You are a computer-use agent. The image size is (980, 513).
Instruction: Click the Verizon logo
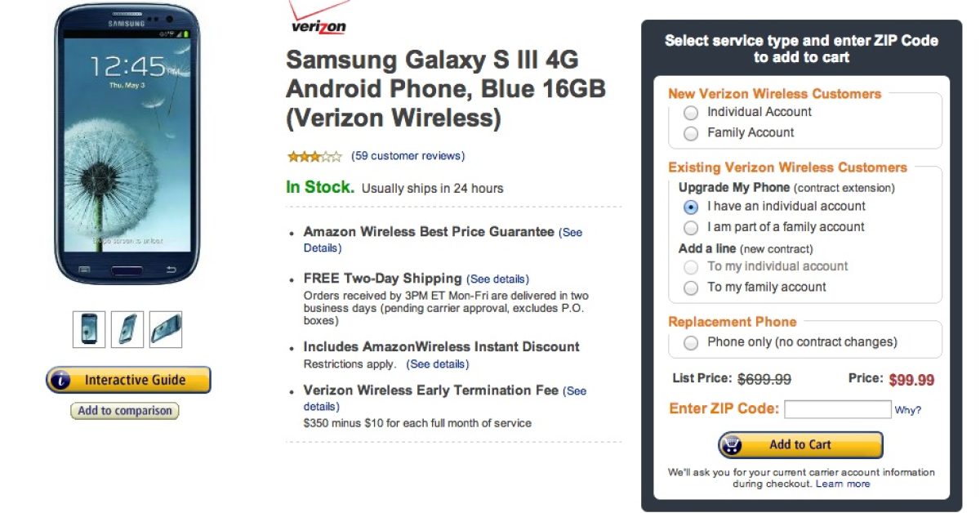pos(318,20)
